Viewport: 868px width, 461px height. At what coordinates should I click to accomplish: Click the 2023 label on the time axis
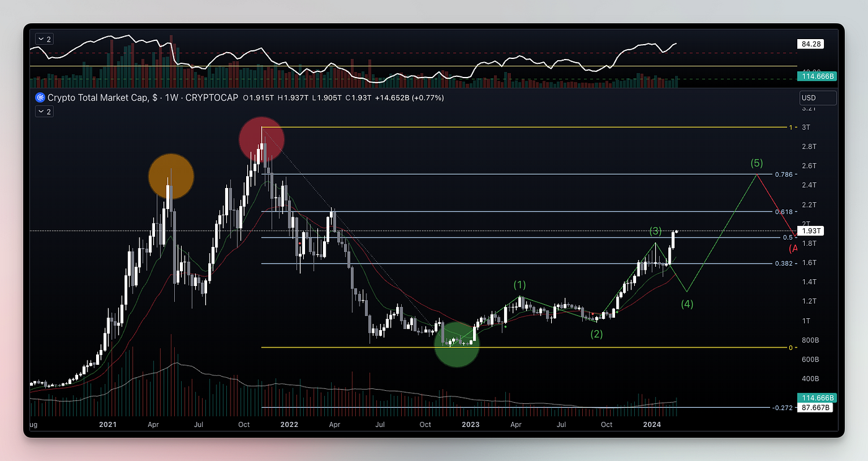pyautogui.click(x=470, y=424)
